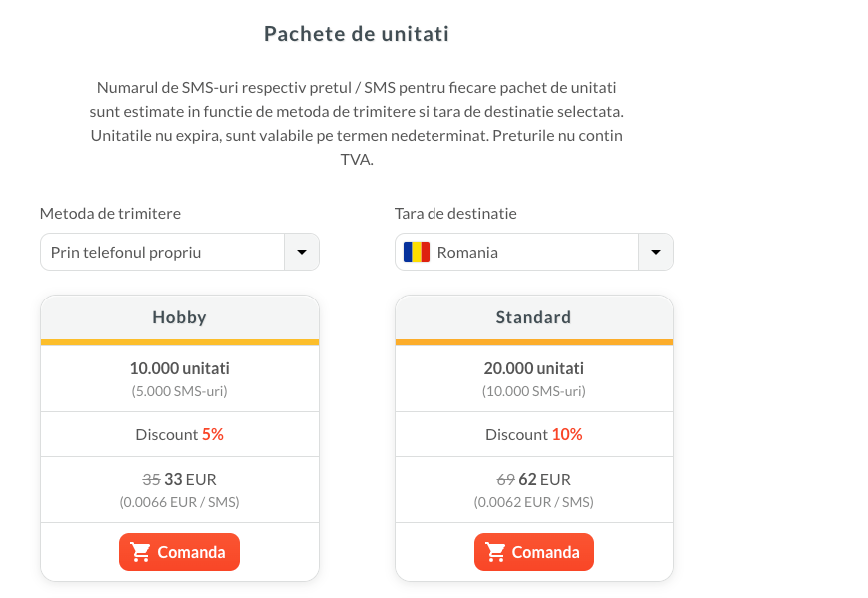Click the cart icon in Standard's Comanda button
868x598 pixels.
tap(495, 552)
